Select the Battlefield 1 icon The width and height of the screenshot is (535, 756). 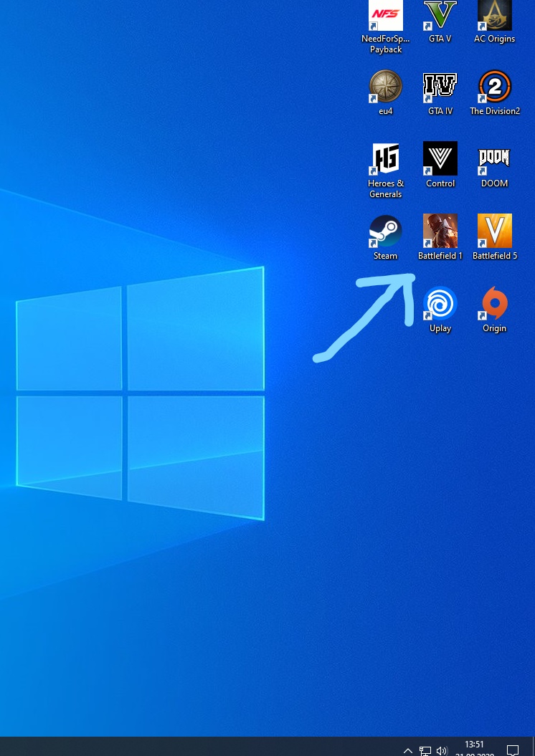pos(440,231)
